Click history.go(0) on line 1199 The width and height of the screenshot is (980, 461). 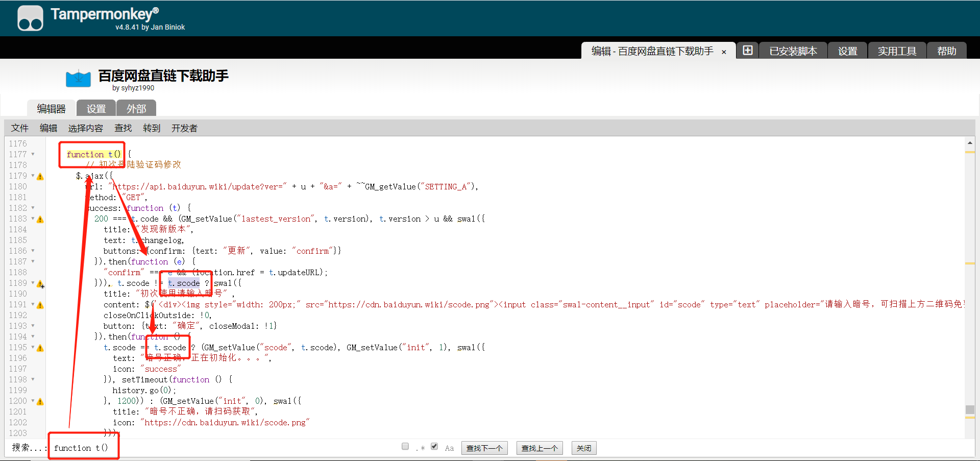144,390
